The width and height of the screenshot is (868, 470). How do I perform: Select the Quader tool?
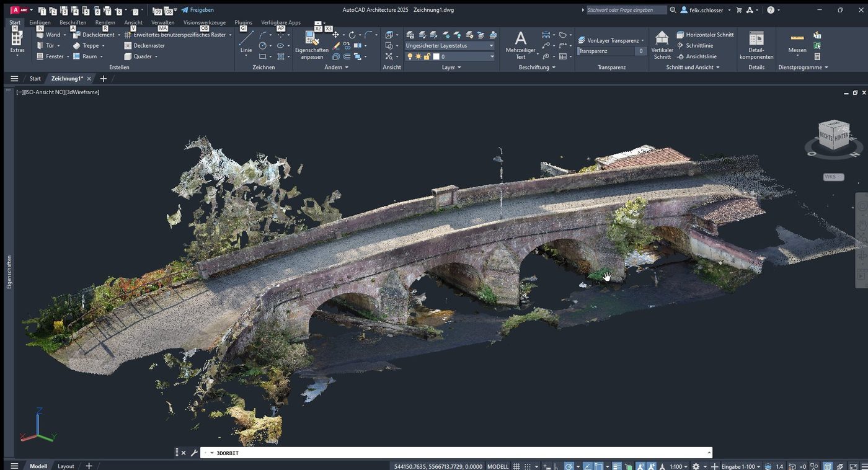pos(138,56)
